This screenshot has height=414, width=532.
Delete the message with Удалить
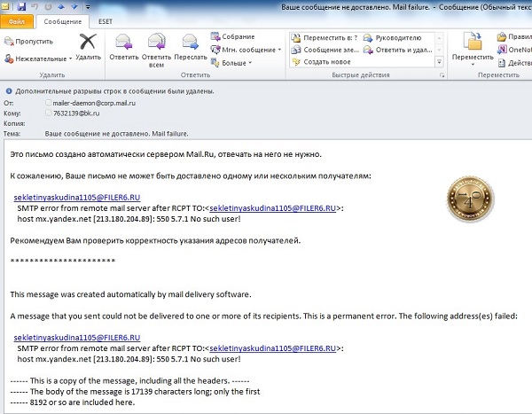point(88,47)
